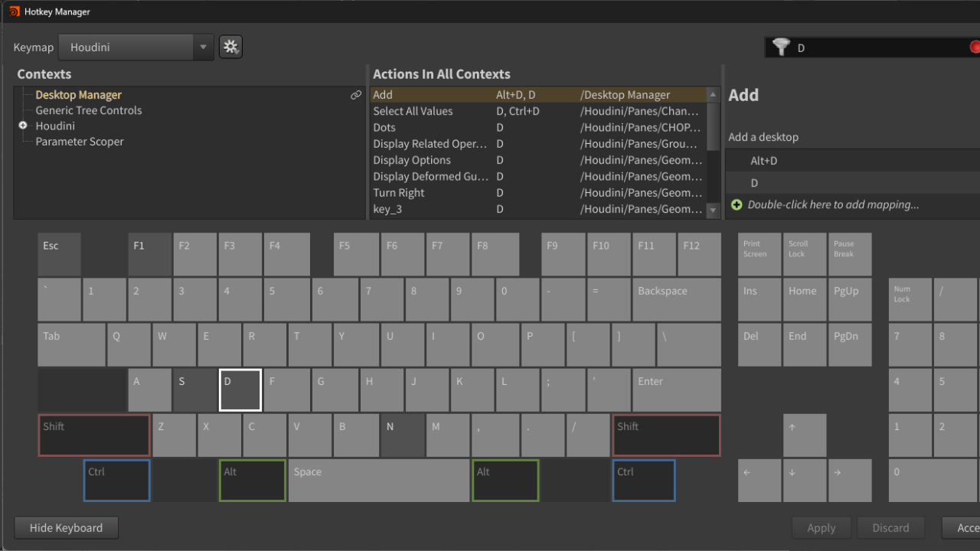Toggle the right Shift modifier key
The width and height of the screenshot is (980, 551).
click(x=666, y=435)
